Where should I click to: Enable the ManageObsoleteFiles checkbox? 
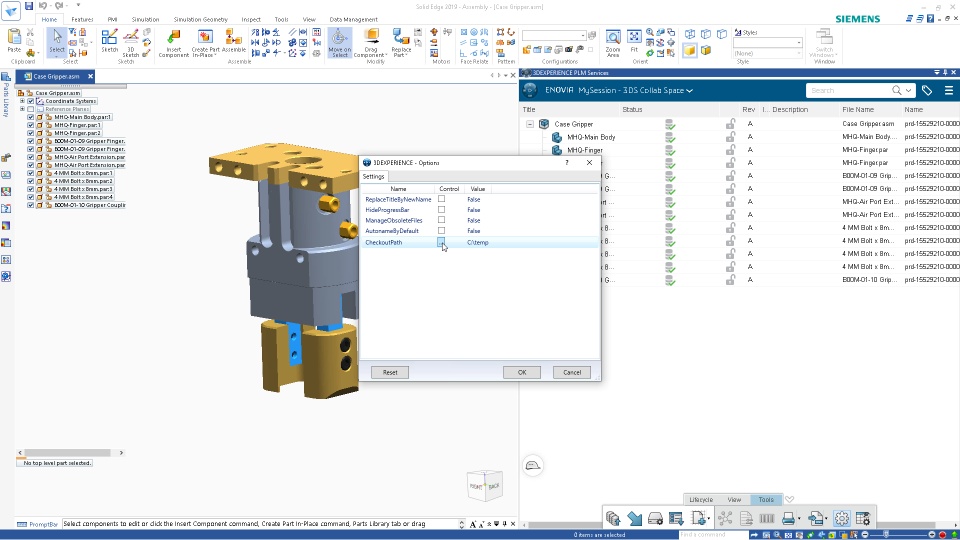click(441, 220)
